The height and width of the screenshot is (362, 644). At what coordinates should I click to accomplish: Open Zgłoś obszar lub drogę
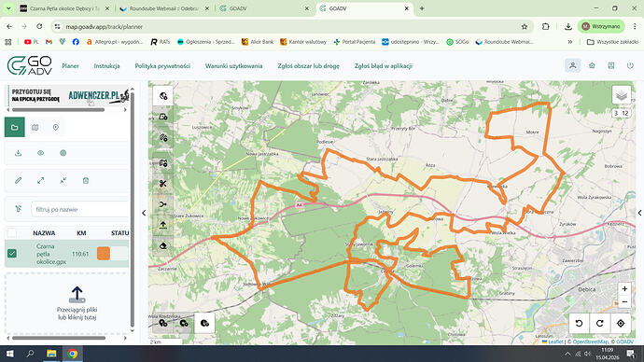coord(308,65)
